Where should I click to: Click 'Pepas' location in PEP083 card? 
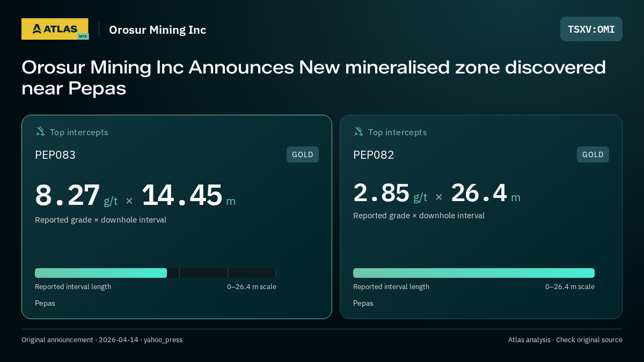click(45, 304)
